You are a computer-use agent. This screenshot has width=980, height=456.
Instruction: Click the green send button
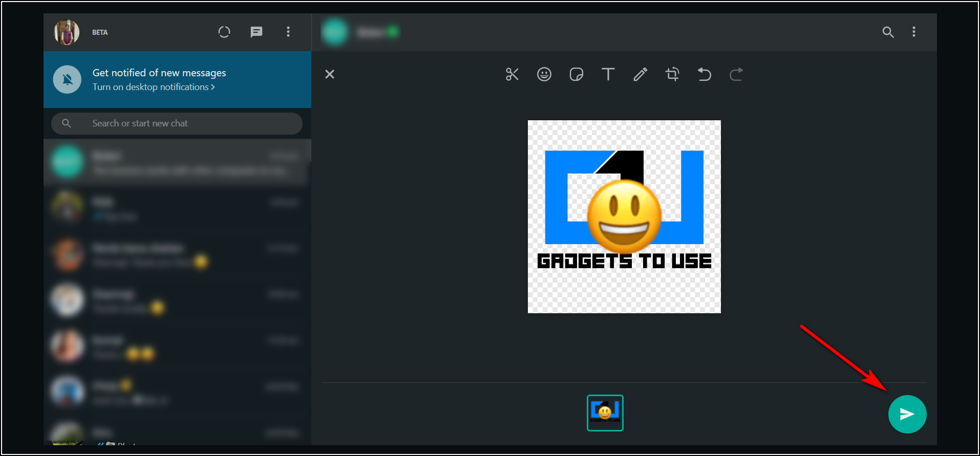click(907, 414)
